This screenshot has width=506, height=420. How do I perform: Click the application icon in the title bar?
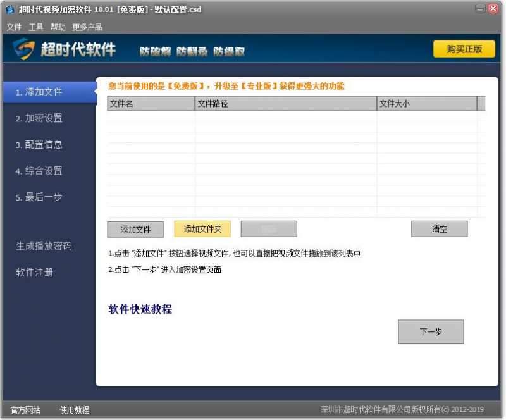[9, 9]
